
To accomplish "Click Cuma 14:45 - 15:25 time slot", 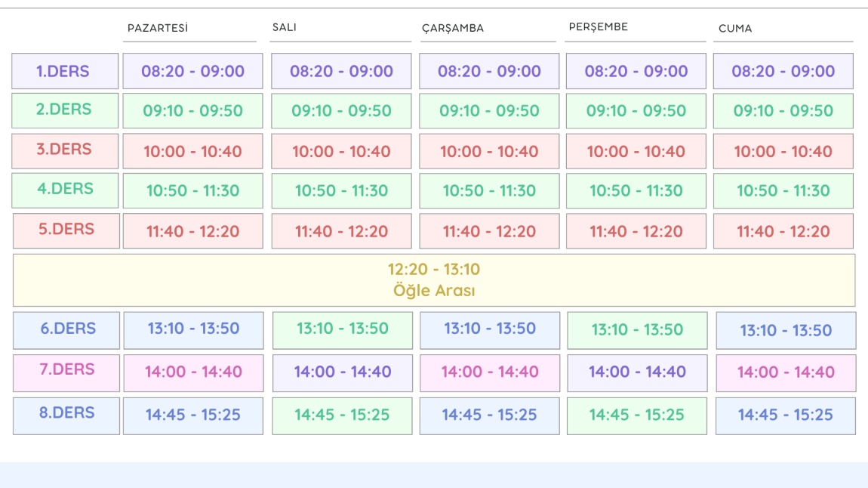I will 785,415.
